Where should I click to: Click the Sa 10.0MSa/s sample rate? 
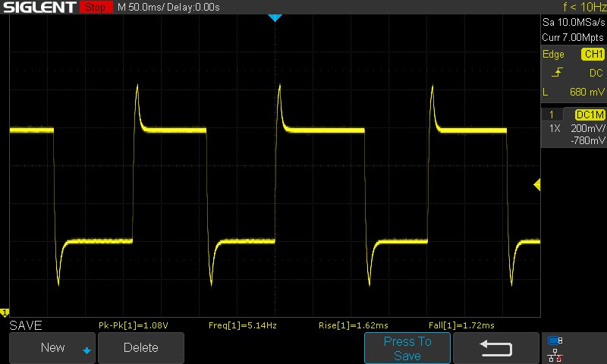coord(574,22)
